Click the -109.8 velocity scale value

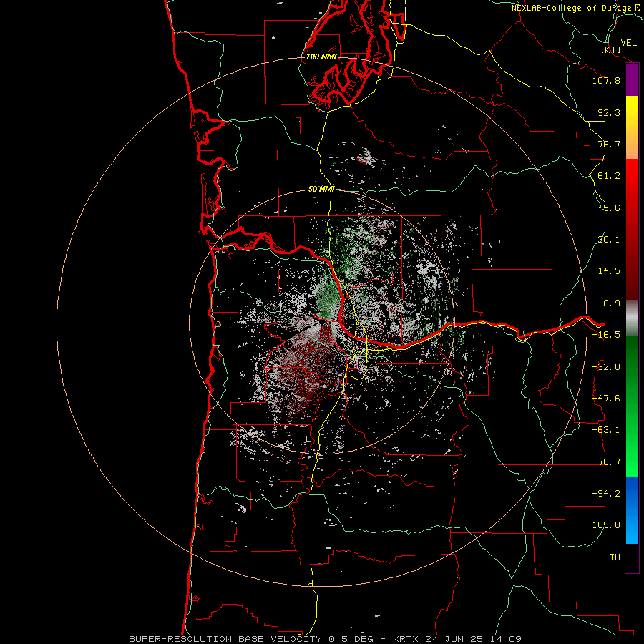pos(603,525)
